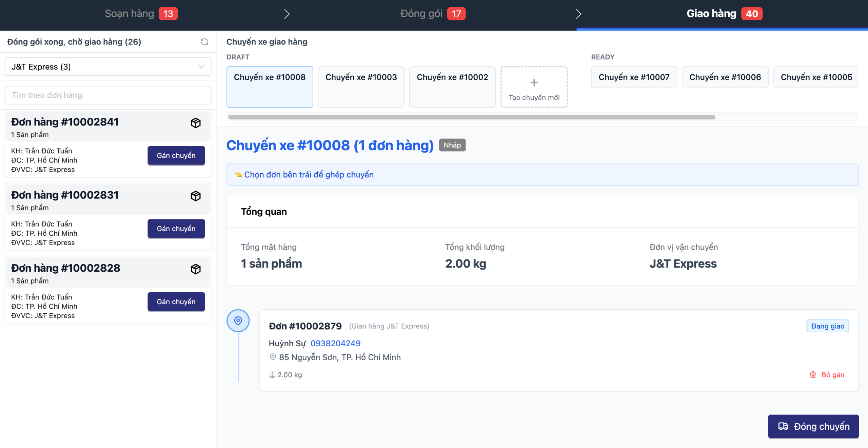Open phone number link 0938204249
This screenshot has width=868, height=448.
click(x=335, y=343)
